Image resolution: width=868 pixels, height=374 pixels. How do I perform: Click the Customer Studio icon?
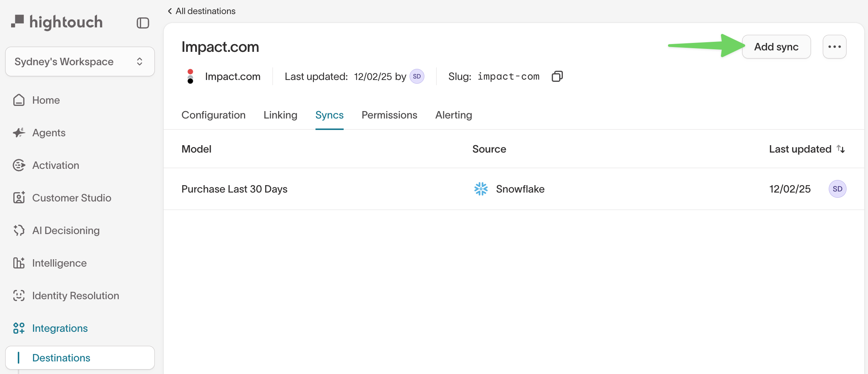[x=19, y=198]
